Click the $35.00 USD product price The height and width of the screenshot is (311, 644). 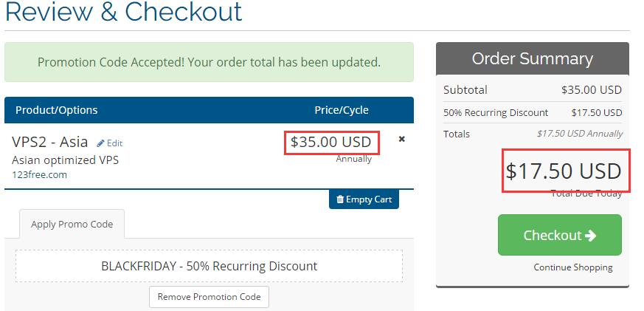331,143
